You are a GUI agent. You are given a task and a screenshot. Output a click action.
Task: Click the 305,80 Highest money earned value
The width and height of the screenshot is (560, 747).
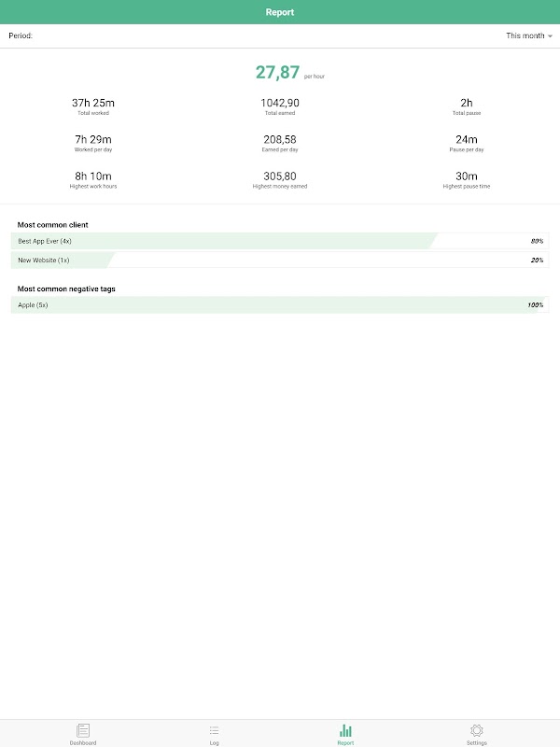point(280,176)
